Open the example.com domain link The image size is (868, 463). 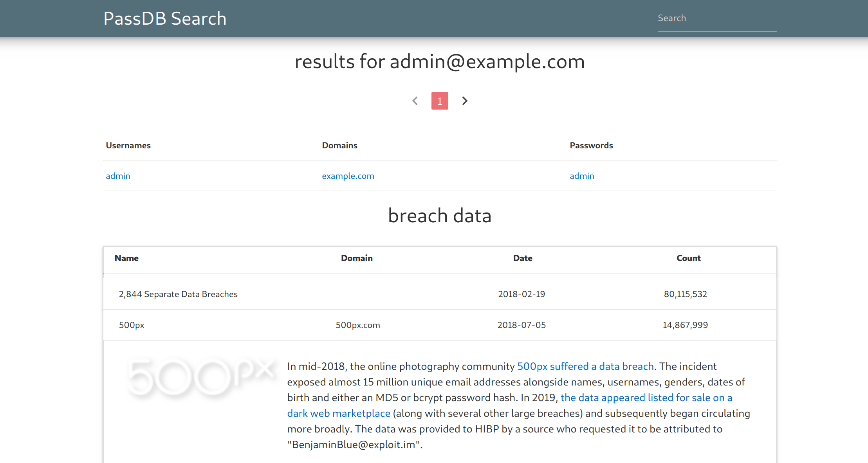[348, 176]
